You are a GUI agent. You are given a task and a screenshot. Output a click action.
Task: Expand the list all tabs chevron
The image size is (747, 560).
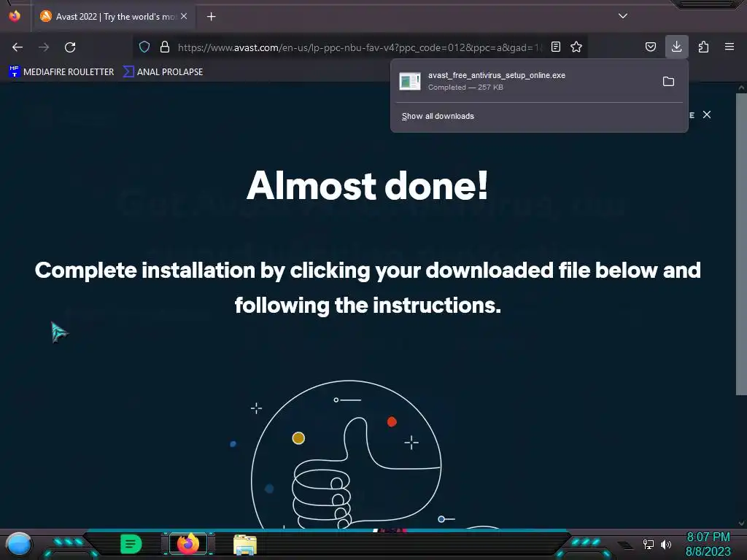[x=623, y=16]
